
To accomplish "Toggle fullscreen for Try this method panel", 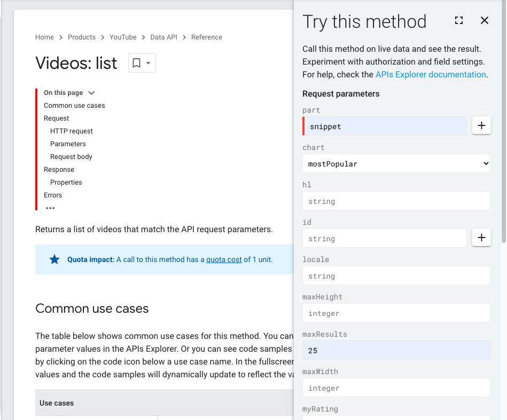I will (x=458, y=20).
